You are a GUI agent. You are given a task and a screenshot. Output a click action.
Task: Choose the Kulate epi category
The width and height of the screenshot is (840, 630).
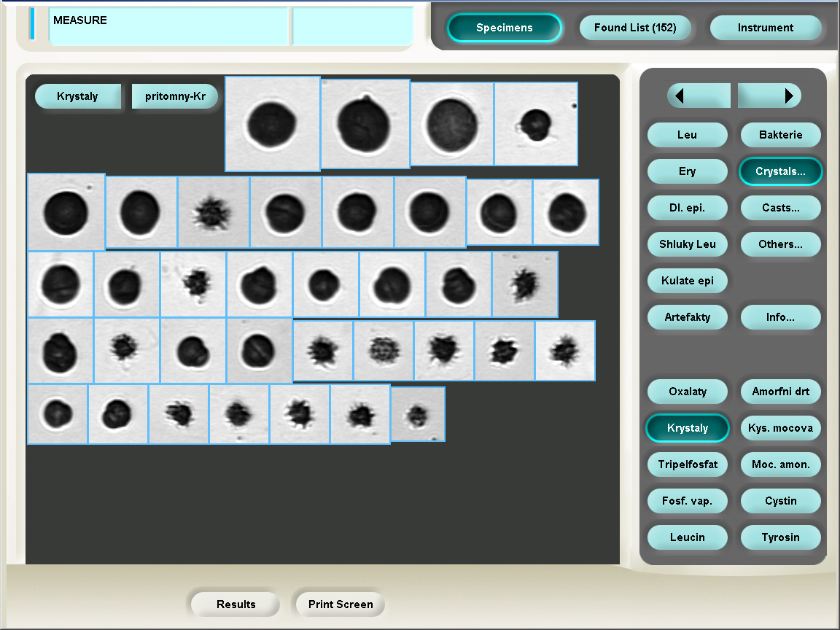point(688,281)
